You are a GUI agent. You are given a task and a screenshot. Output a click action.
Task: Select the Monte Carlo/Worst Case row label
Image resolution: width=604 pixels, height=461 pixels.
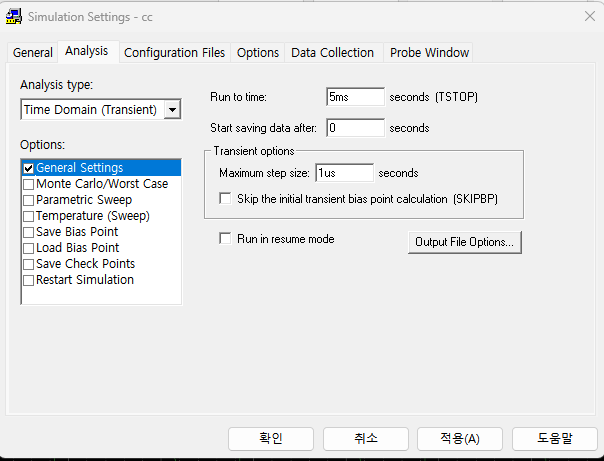point(102,184)
